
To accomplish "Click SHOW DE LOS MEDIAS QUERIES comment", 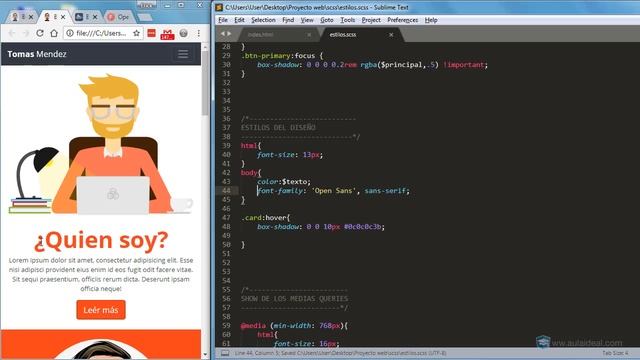I will tap(294, 299).
